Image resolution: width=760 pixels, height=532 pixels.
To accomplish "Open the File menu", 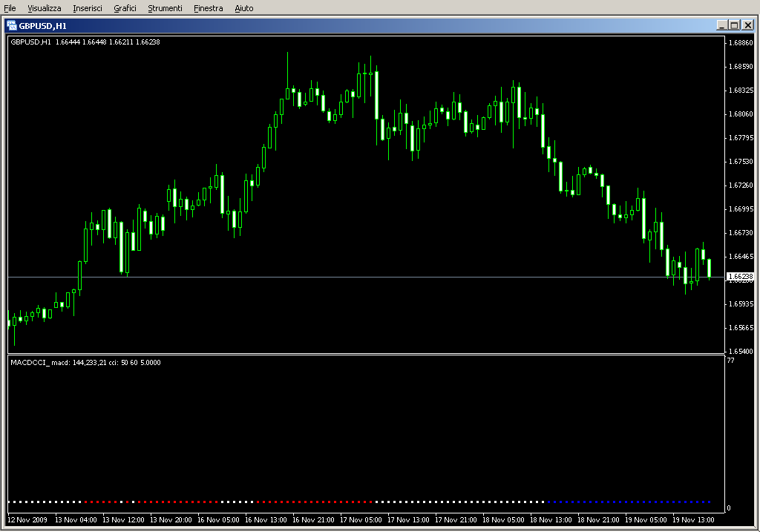I will tap(10, 8).
